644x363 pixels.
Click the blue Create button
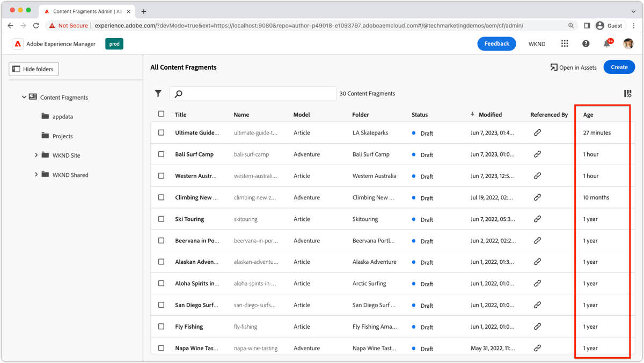coord(619,67)
